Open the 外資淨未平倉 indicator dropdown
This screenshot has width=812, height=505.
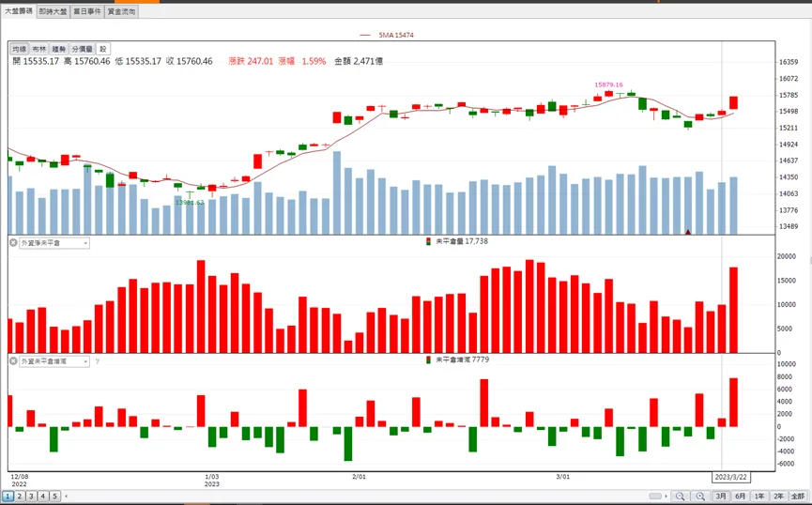54,243
